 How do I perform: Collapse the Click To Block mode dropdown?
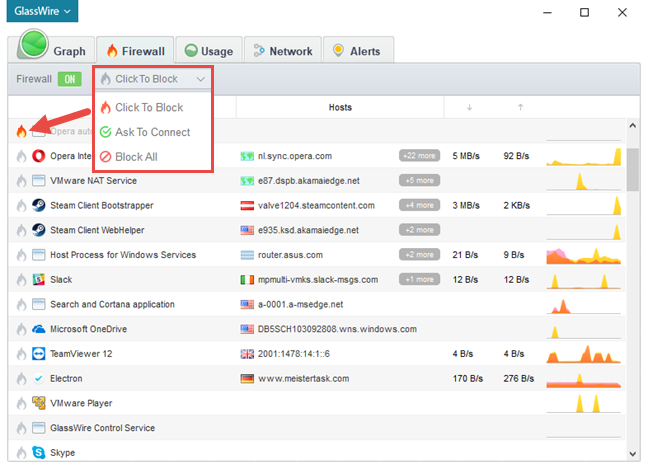point(153,79)
